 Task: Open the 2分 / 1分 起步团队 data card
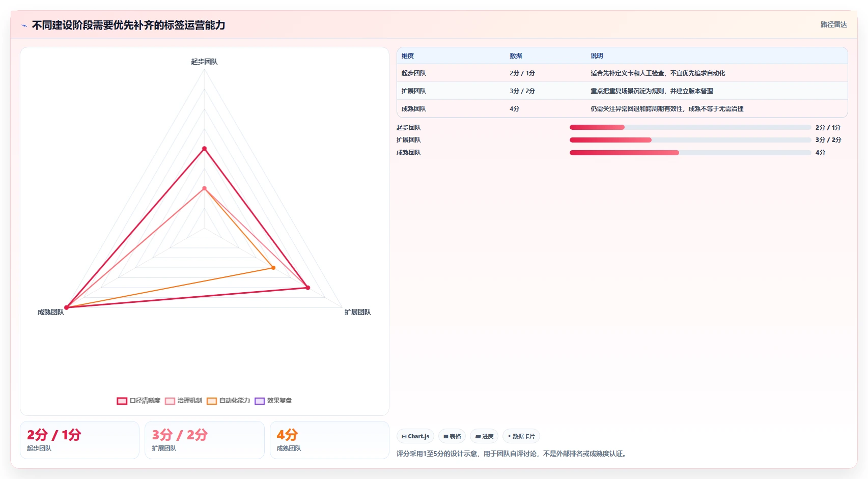click(x=79, y=440)
